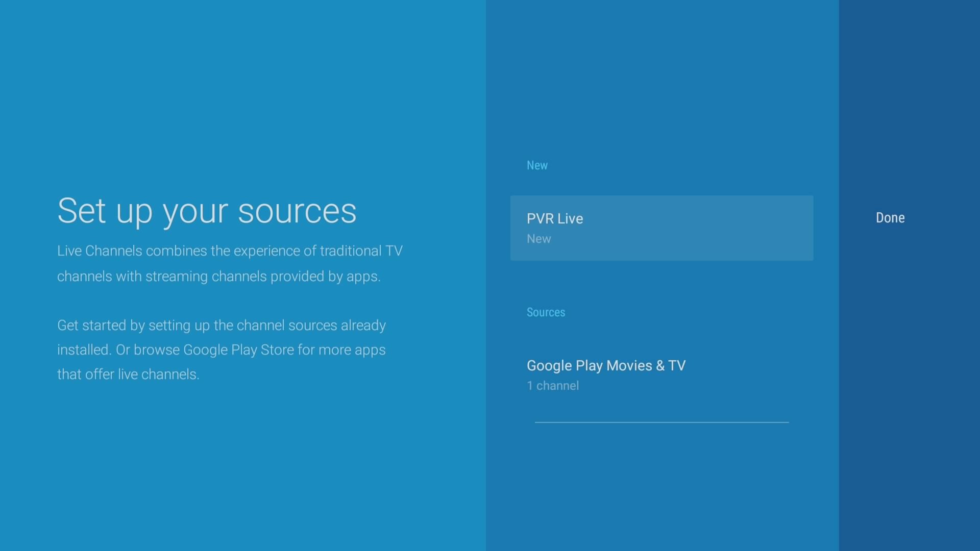980x551 pixels.
Task: Click the 'channels with streaming channels' text line
Action: click(x=218, y=277)
